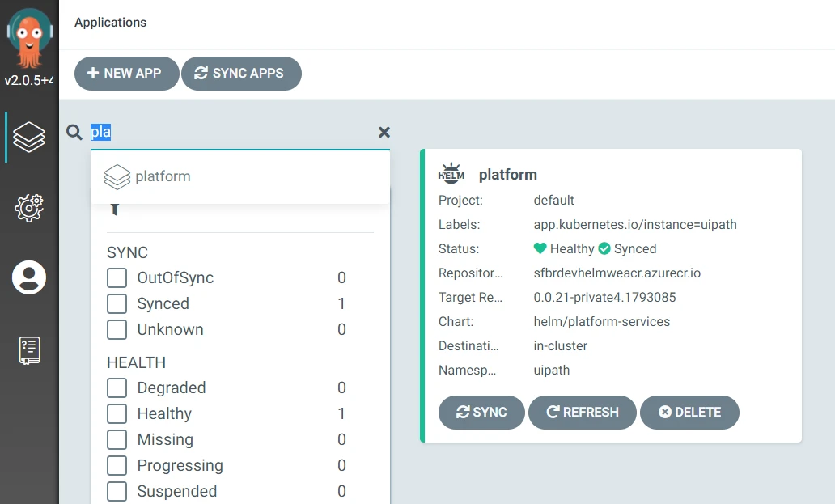835x504 pixels.
Task: Refresh the platform application
Action: [x=583, y=413]
